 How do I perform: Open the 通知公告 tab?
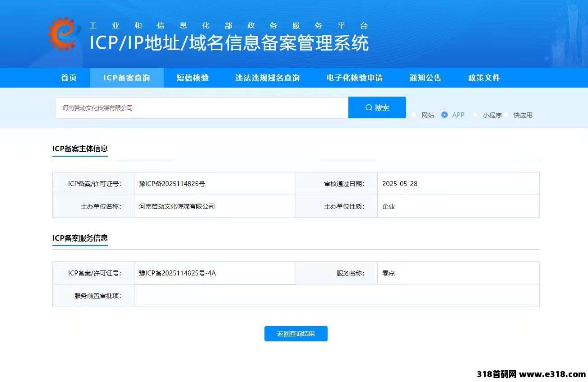pos(426,78)
